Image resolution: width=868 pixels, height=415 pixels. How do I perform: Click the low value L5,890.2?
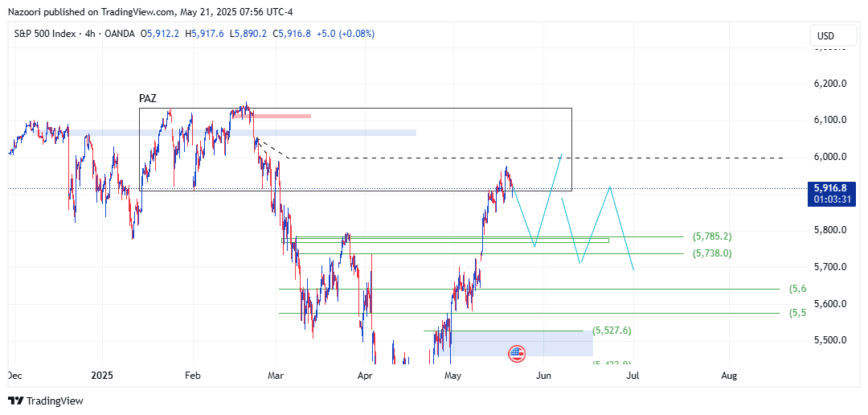click(248, 34)
